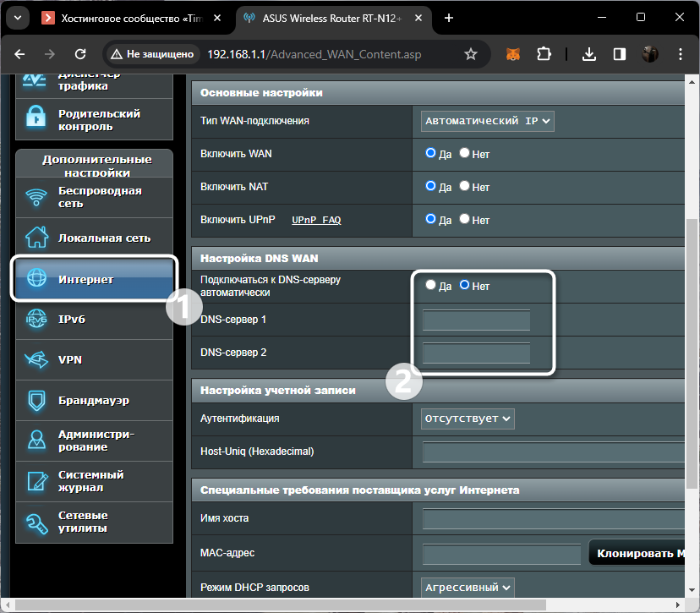Click the DNS-сервер 1 input field
The width and height of the screenshot is (700, 613).
click(476, 320)
